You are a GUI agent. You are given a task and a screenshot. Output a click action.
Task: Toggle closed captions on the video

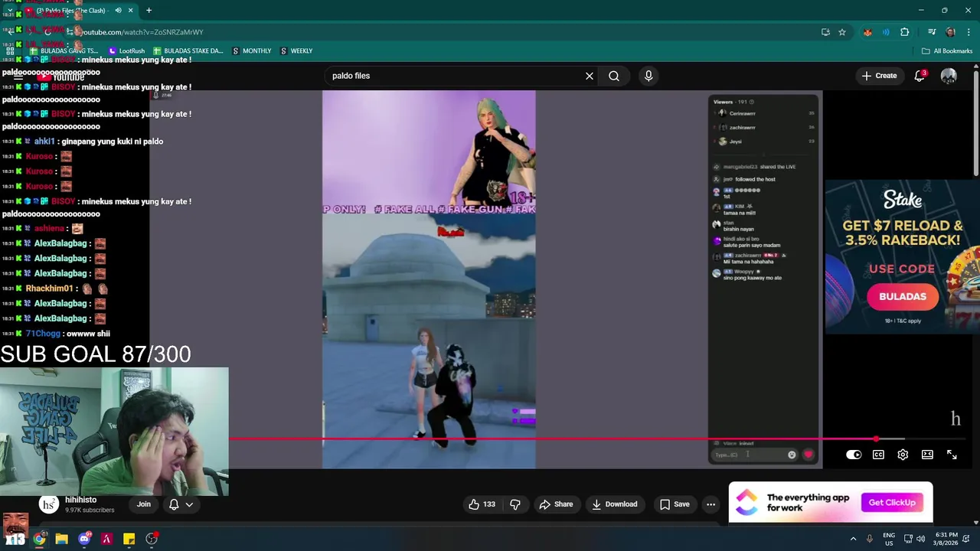[x=878, y=455]
